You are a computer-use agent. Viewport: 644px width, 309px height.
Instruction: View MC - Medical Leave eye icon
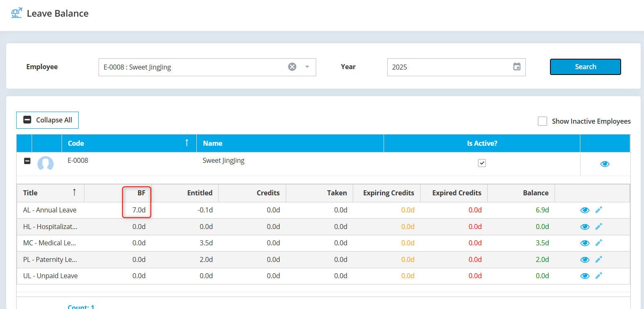(x=585, y=243)
